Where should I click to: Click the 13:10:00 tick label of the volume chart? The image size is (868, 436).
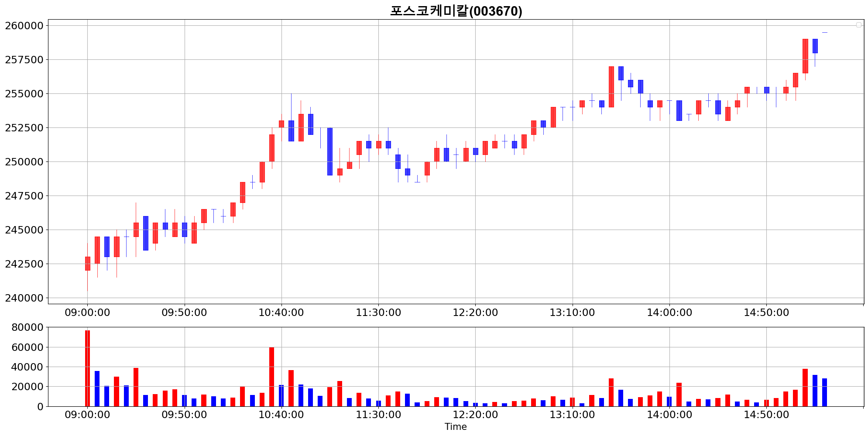[x=572, y=415]
